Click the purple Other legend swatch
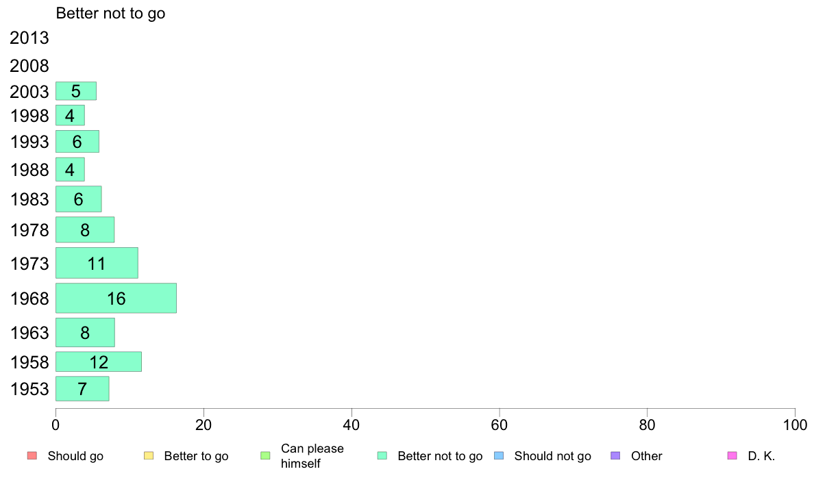The width and height of the screenshot is (814, 504). [x=615, y=456]
